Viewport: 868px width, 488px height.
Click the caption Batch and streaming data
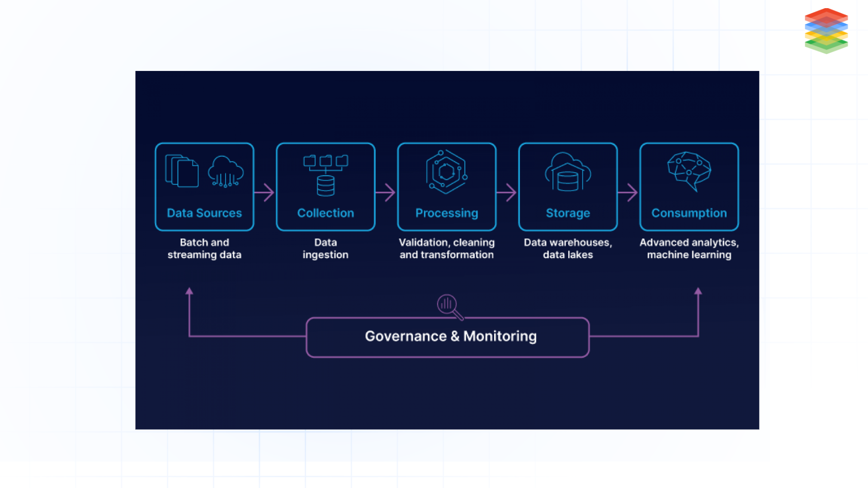pyautogui.click(x=204, y=248)
